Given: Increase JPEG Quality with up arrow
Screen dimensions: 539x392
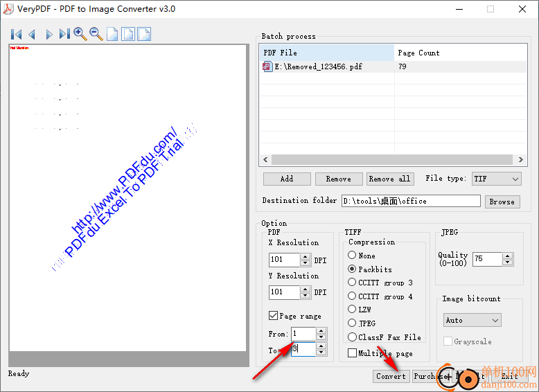Looking at the screenshot, I should coord(507,256).
